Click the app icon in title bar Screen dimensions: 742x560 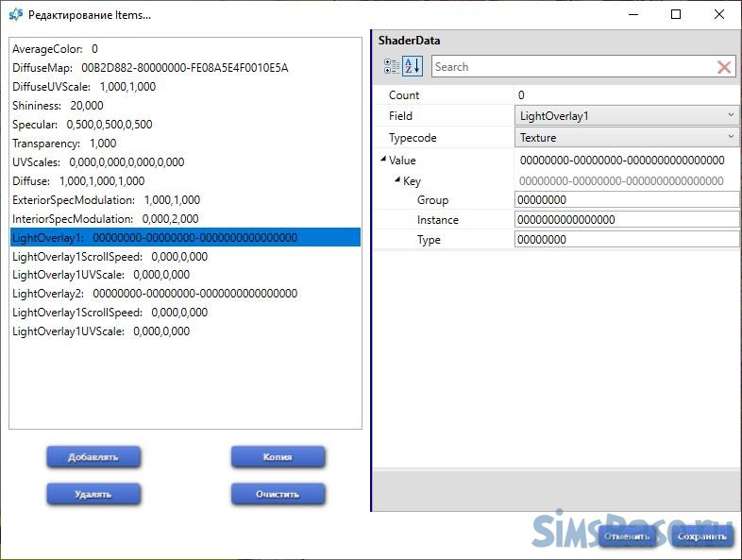tap(15, 15)
